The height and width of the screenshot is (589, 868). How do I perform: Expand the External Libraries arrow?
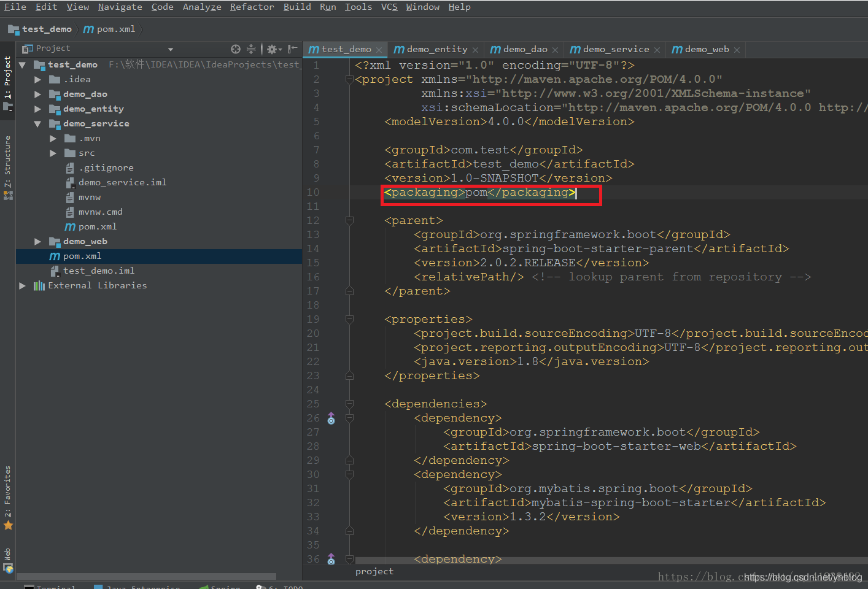[23, 286]
